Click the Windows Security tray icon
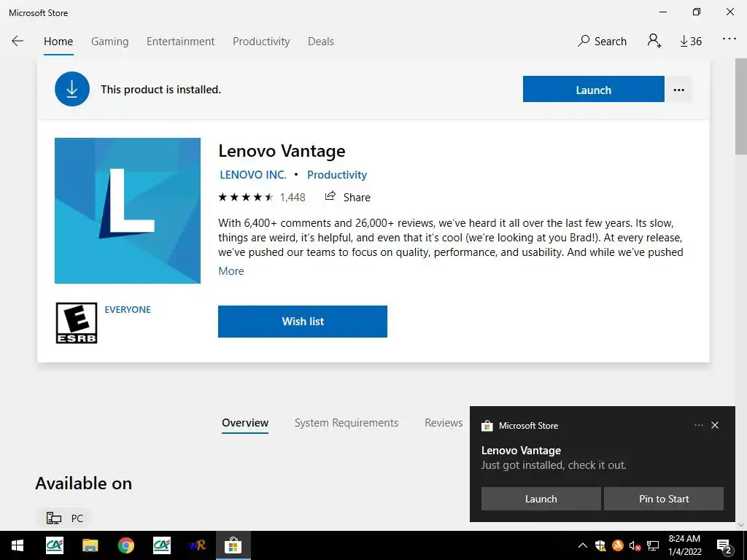The image size is (747, 560). point(600,545)
